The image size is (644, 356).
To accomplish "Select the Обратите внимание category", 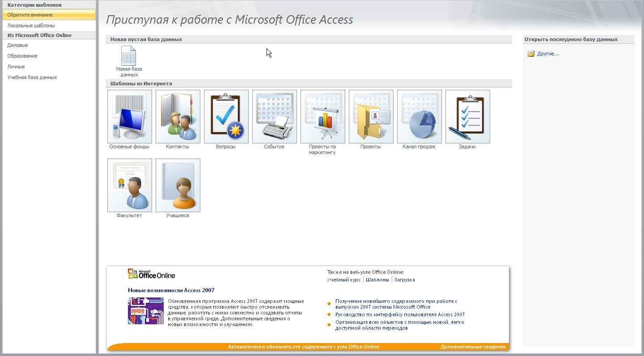I will (49, 15).
